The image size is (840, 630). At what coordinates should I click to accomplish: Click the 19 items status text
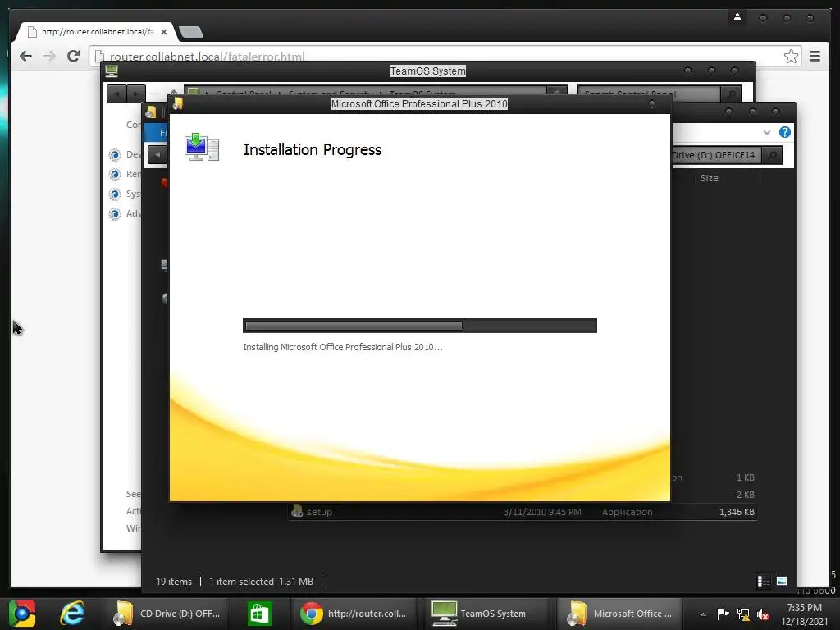(174, 582)
